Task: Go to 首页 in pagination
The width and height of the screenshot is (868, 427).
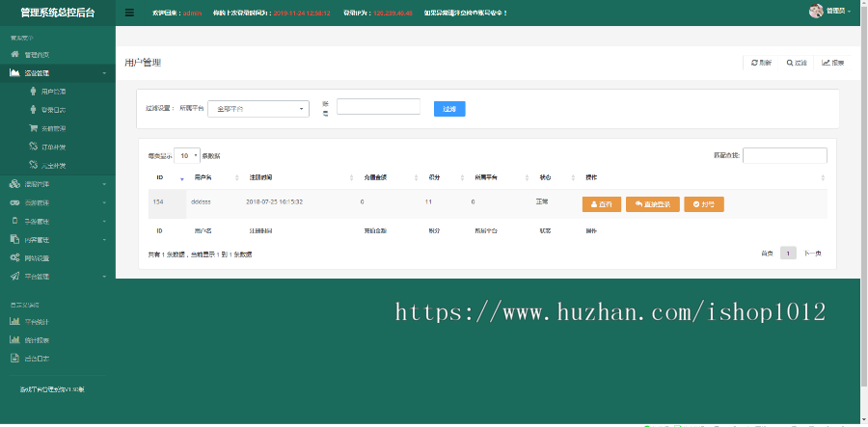Action: (x=767, y=254)
